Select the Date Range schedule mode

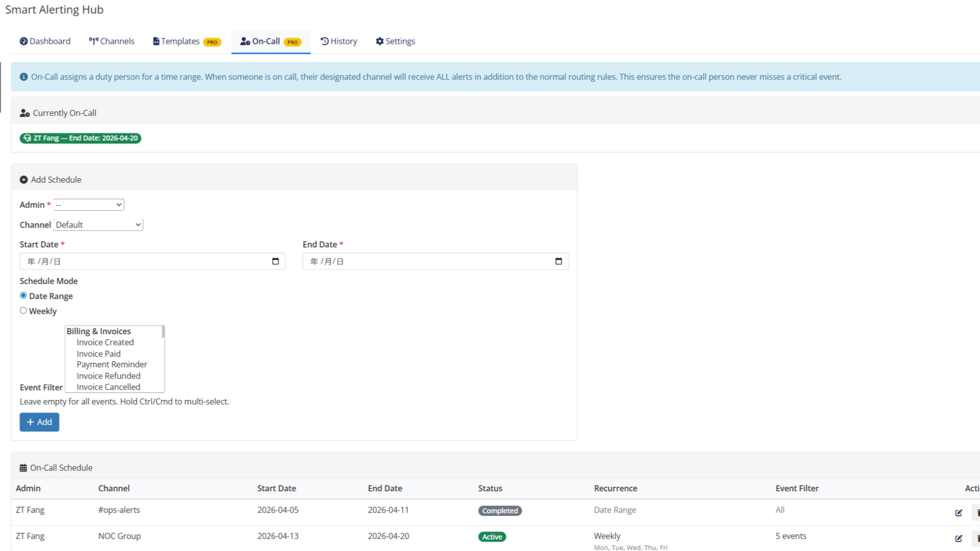tap(23, 295)
